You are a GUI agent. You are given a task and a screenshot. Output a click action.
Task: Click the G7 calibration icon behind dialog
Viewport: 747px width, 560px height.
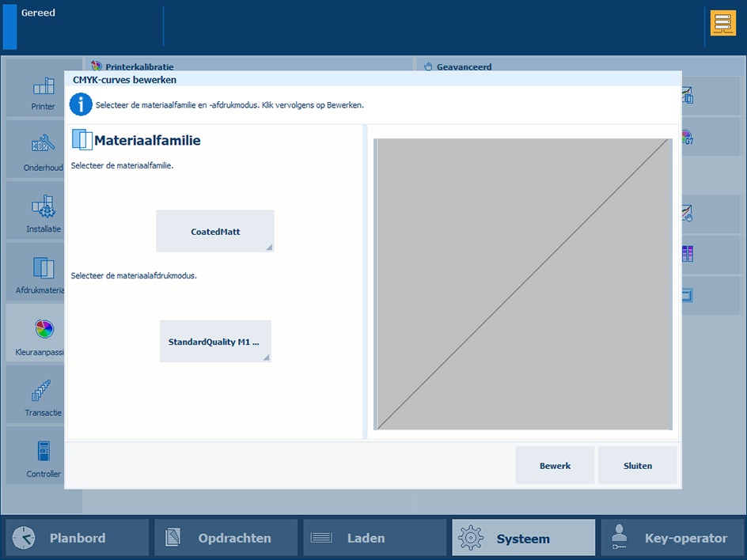[688, 138]
